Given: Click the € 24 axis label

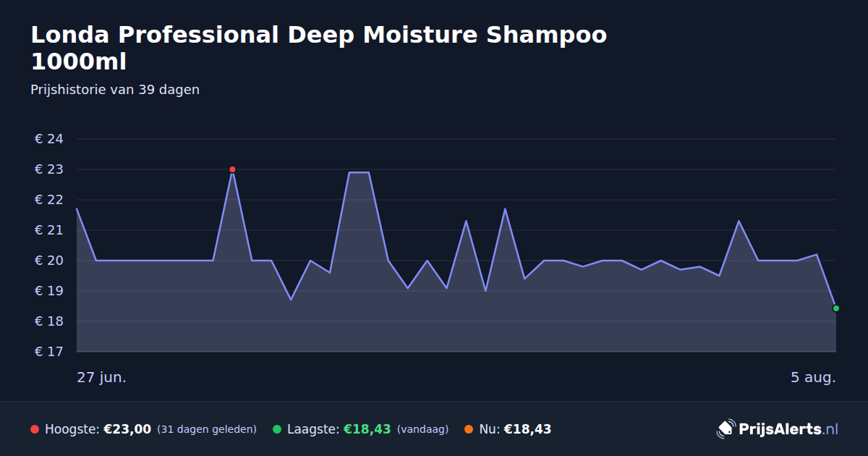Looking at the screenshot, I should (49, 139).
